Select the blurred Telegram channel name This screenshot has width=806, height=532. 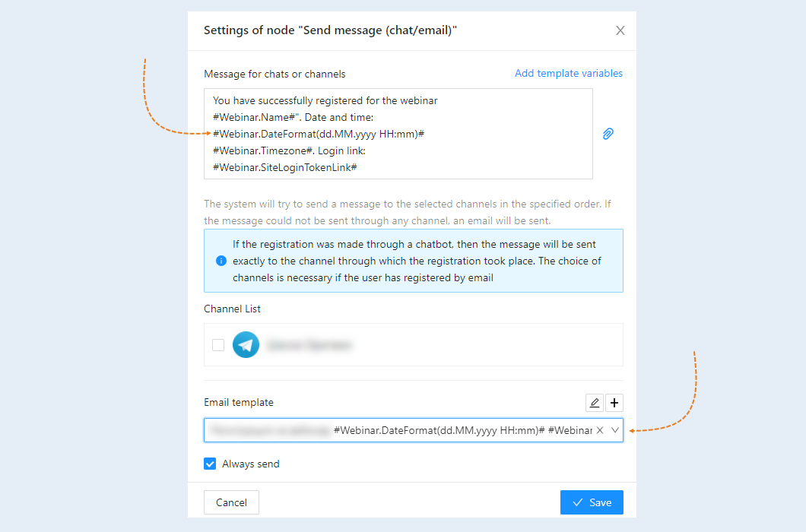[309, 345]
